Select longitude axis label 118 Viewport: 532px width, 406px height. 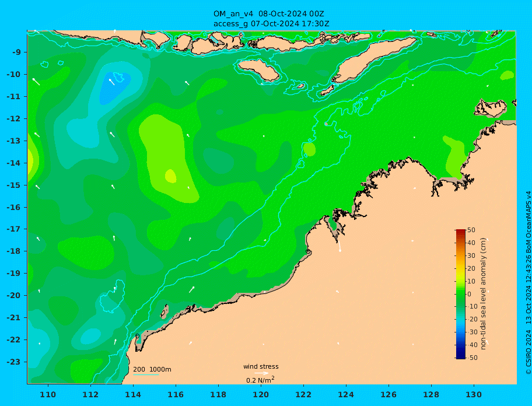click(x=219, y=394)
